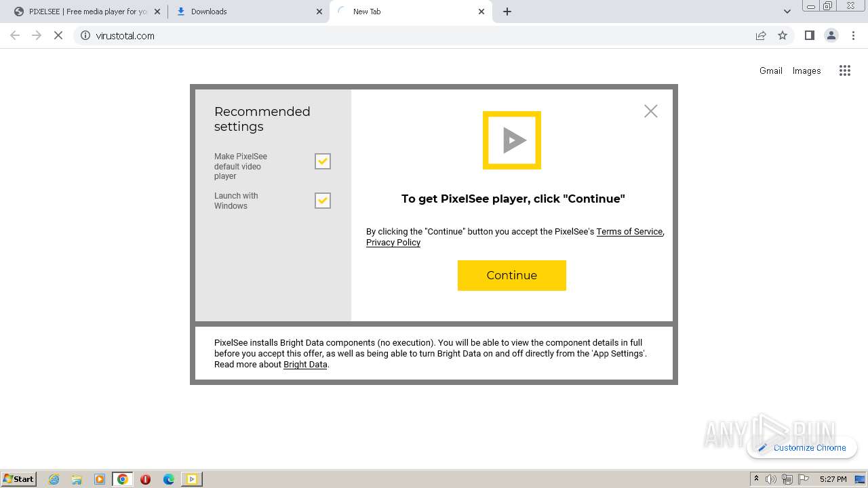The height and width of the screenshot is (488, 868).
Task: Click the yellow Continue button
Action: pyautogui.click(x=512, y=275)
